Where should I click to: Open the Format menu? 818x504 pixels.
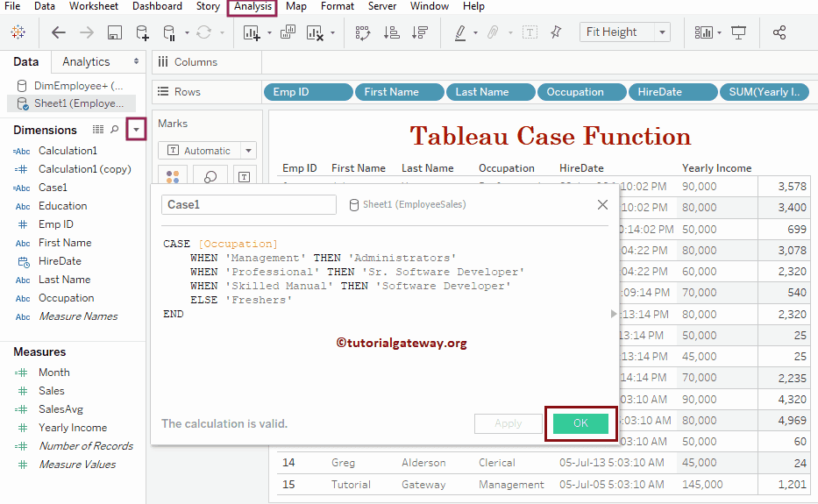point(337,6)
